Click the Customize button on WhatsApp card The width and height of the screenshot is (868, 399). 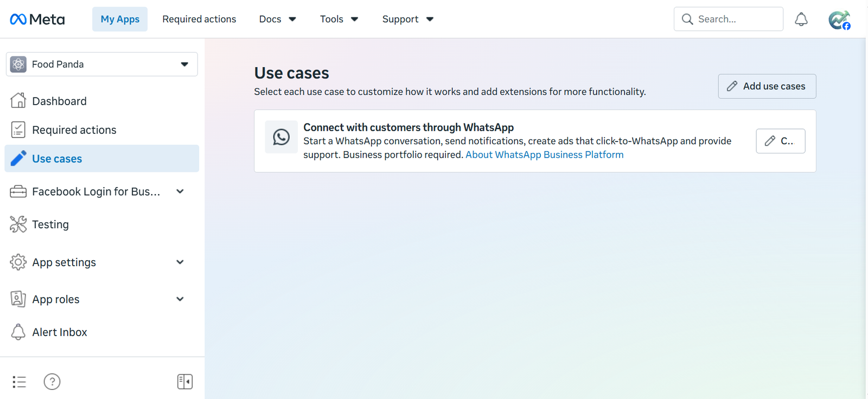tap(781, 141)
